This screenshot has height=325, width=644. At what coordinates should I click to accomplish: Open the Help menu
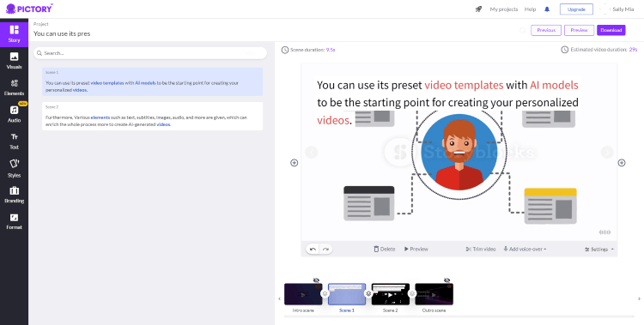(531, 9)
